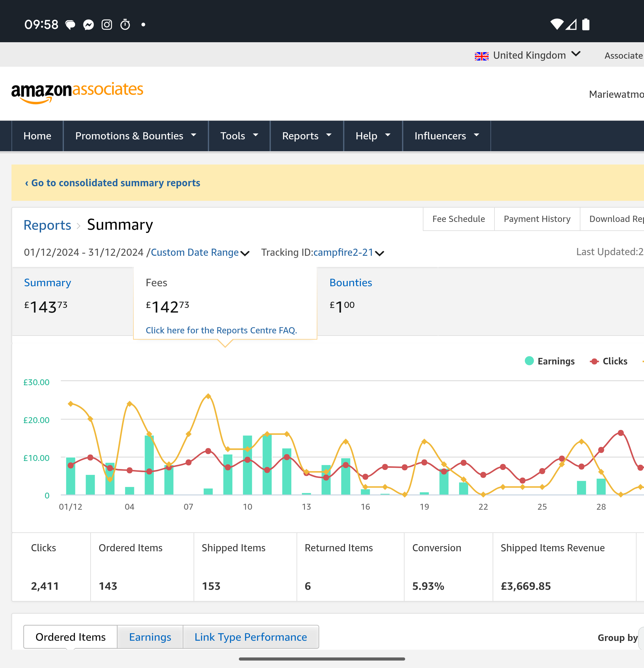
Task: Open the Promotions & Bounties menu
Action: tap(136, 136)
